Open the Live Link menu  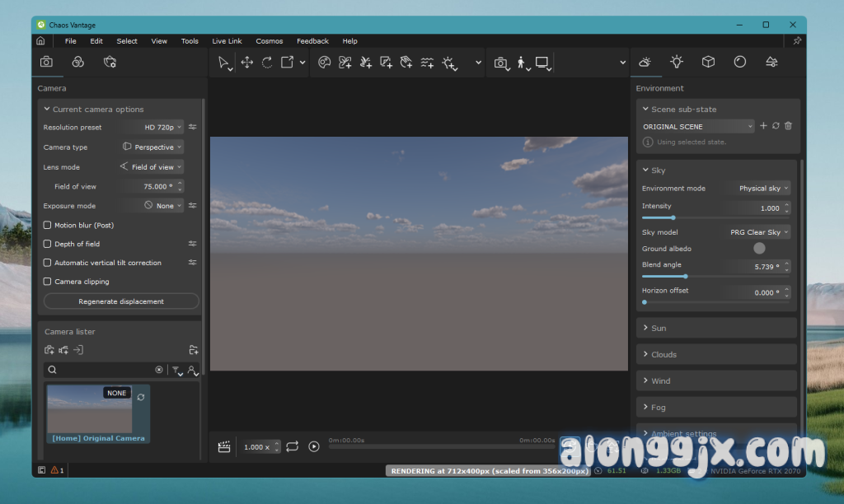click(227, 41)
